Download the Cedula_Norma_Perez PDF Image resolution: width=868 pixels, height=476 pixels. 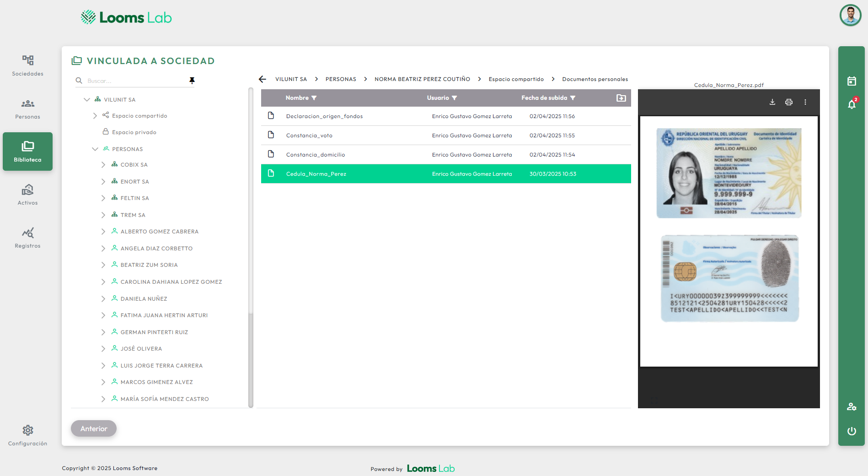[x=772, y=102]
